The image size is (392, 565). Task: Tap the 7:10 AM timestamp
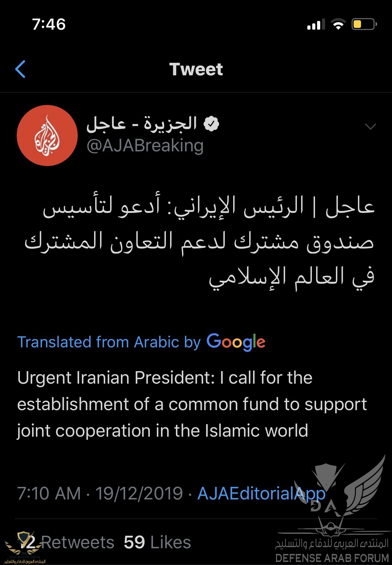point(49,494)
